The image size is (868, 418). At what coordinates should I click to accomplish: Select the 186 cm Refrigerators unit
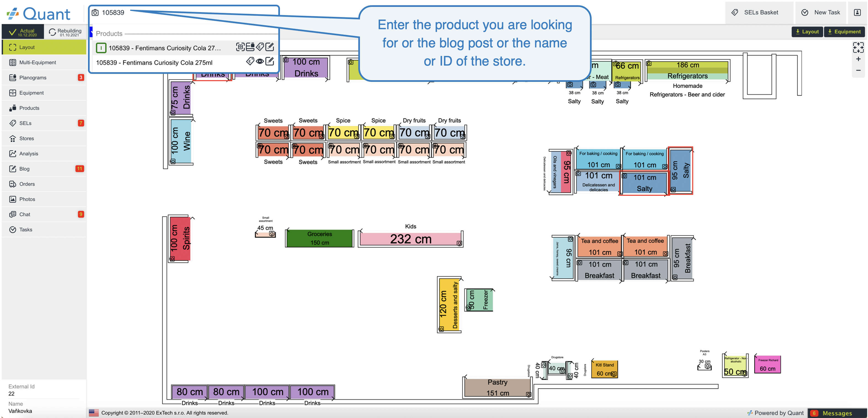pos(687,70)
